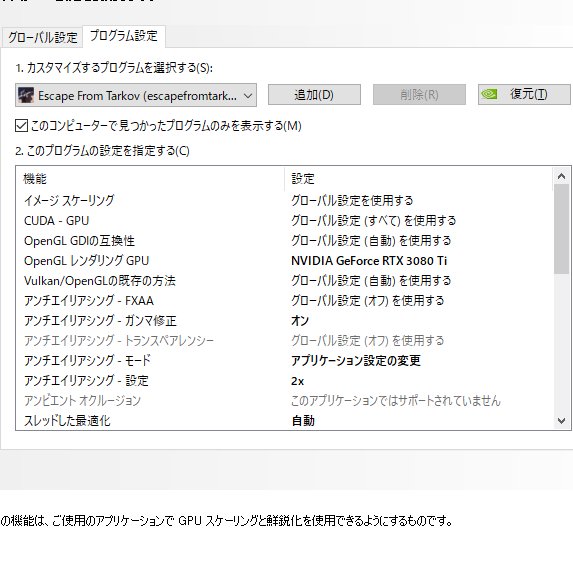
Task: Open the FXAA グローバル設定 (オフ) value
Action: pyautogui.click(x=368, y=301)
